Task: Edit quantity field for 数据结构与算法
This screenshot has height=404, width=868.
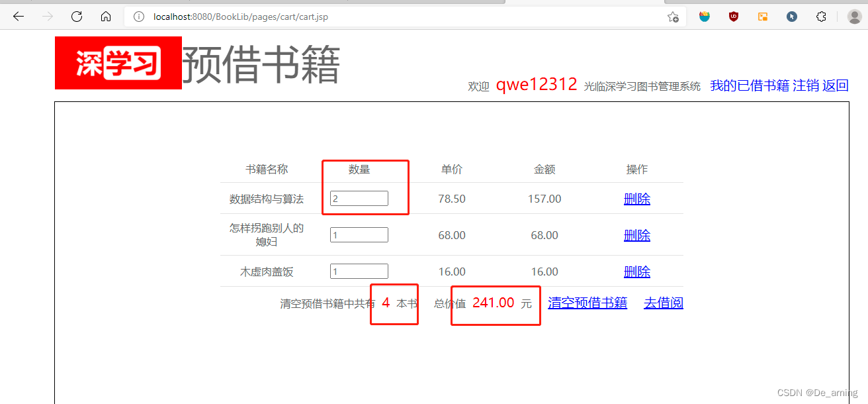Action: [359, 199]
